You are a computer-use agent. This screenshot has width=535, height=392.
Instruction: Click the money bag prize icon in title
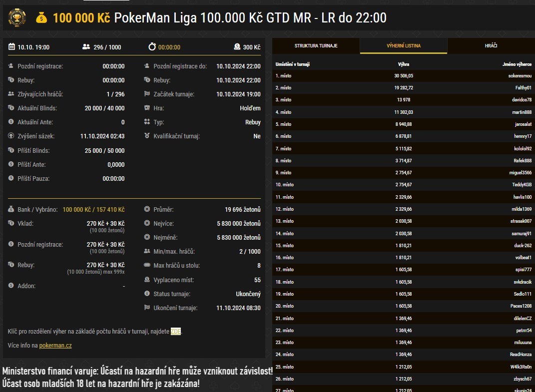(x=41, y=18)
